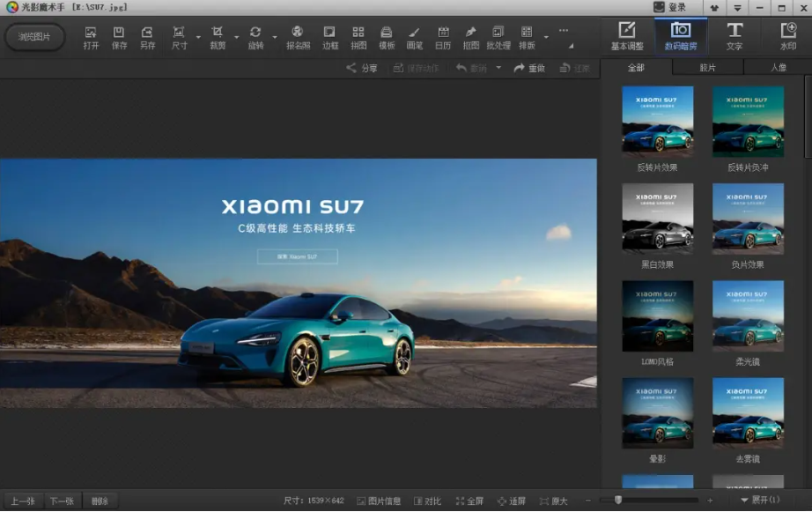
Task: Switch to the 基本调整 (Basic adjust) tab
Action: click(627, 36)
